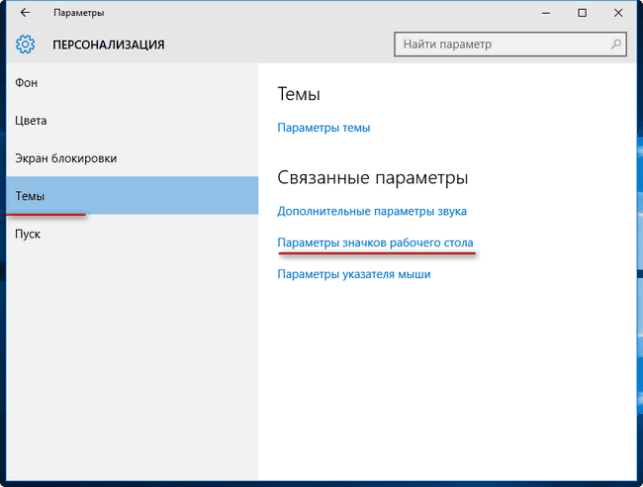Open the 'Цвета' section
Image resolution: width=643 pixels, height=487 pixels.
click(x=132, y=121)
